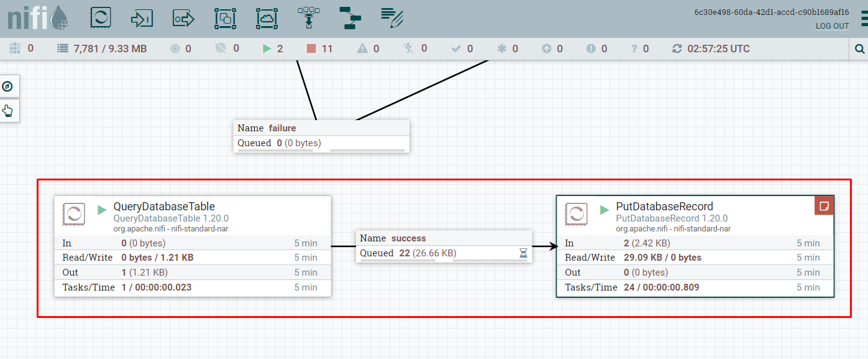Click the Remote Process Group toolbar icon
This screenshot has height=359, width=868.
(267, 18)
